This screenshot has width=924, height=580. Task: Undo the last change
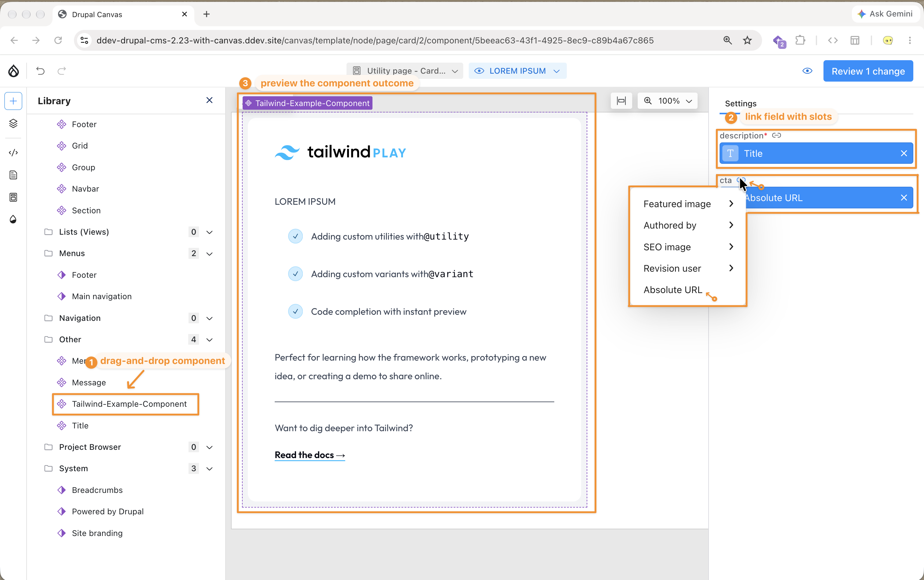tap(40, 71)
